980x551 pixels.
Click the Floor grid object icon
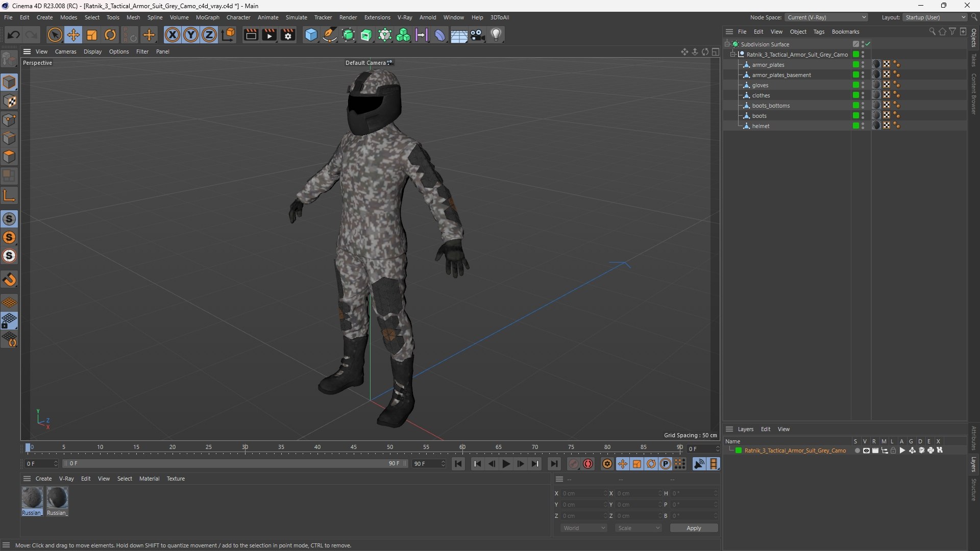(x=459, y=35)
